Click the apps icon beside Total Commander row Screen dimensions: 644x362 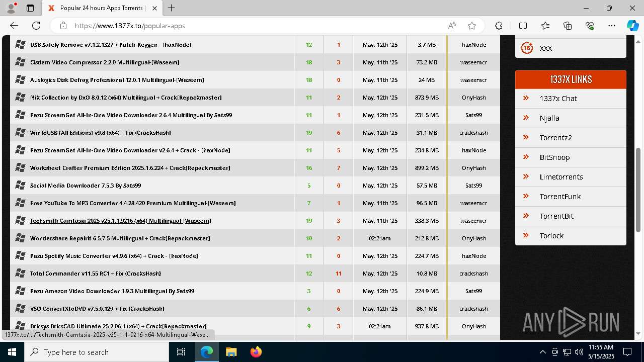[20, 274]
